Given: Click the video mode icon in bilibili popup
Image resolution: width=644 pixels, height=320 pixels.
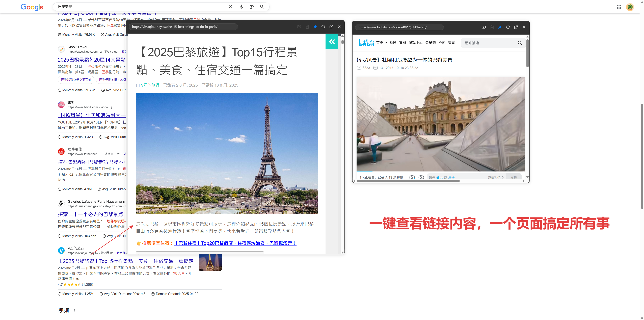Looking at the screenshot, I should [x=484, y=27].
